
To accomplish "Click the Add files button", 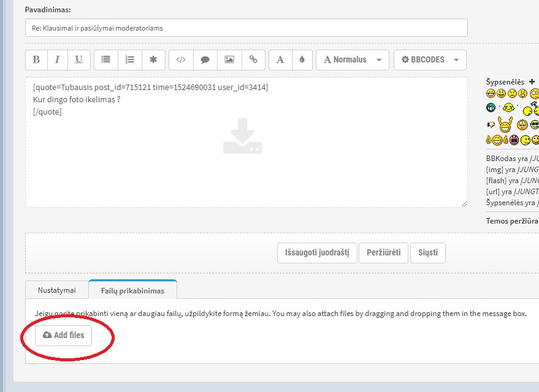I will (x=63, y=336).
